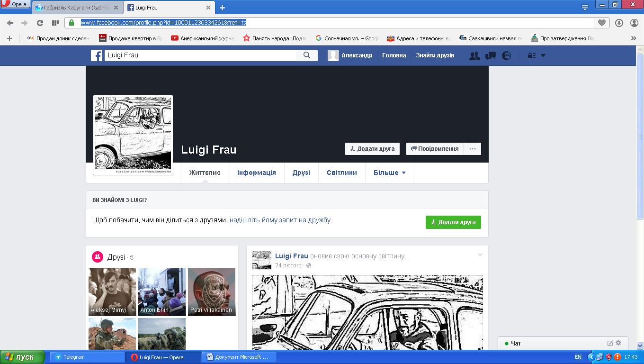Bookmark page with heart icon
644x364 pixels.
click(x=602, y=23)
